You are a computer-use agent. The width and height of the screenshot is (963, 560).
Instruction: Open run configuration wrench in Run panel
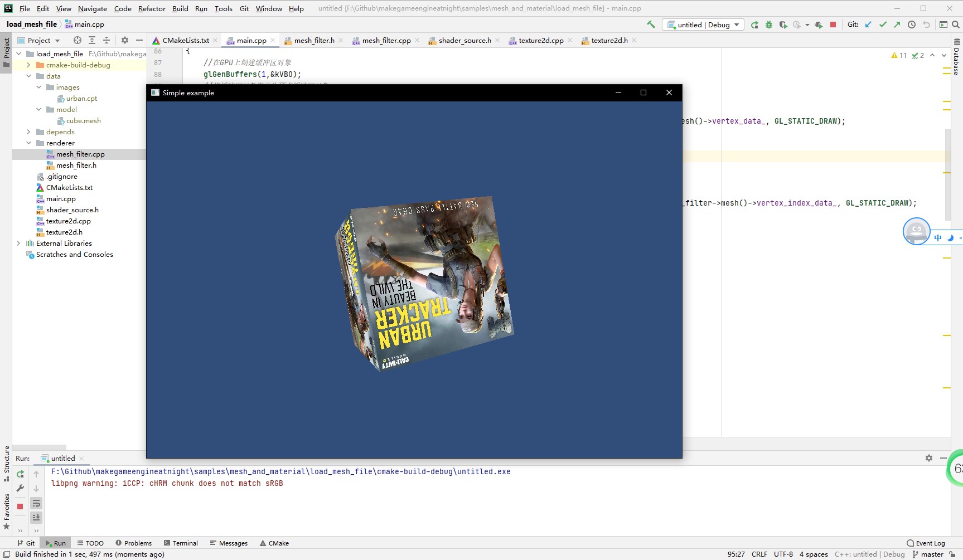20,488
